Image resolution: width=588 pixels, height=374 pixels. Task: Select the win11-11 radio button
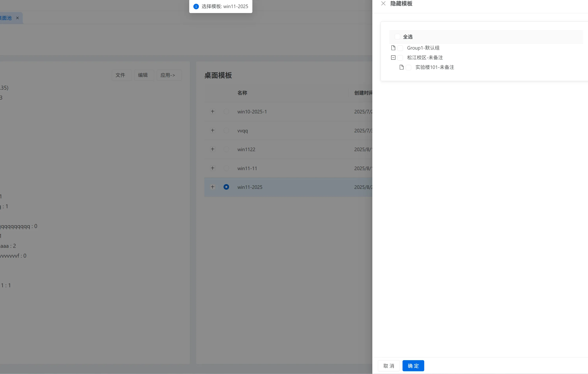click(x=226, y=168)
